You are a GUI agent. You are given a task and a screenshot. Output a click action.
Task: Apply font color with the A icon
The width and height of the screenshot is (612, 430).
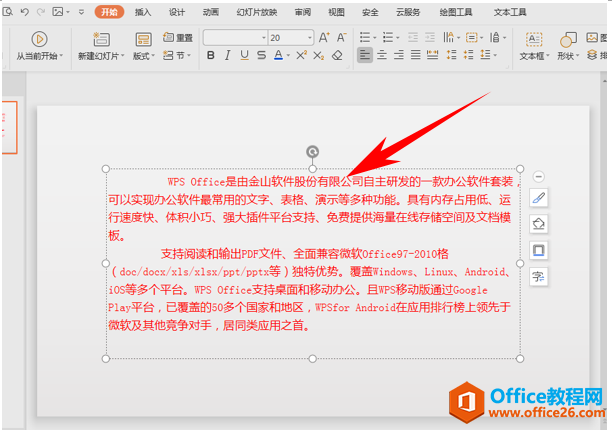[278, 55]
